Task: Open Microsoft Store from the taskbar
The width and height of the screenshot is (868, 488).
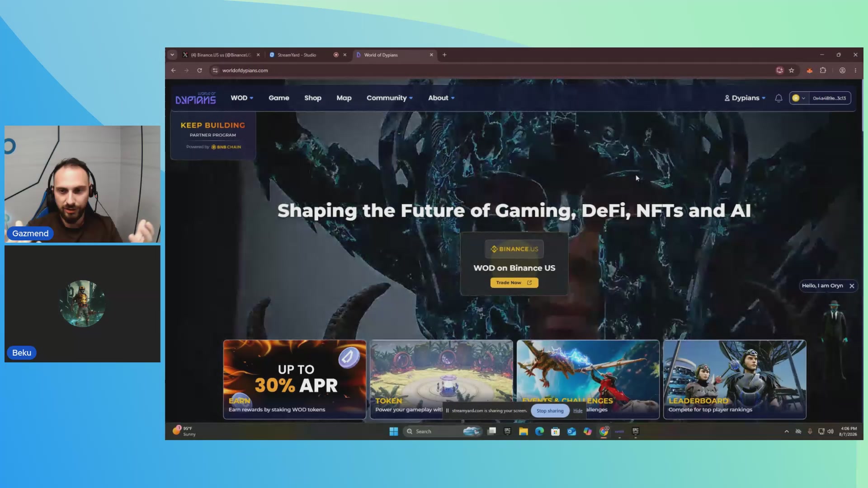Action: [556, 432]
